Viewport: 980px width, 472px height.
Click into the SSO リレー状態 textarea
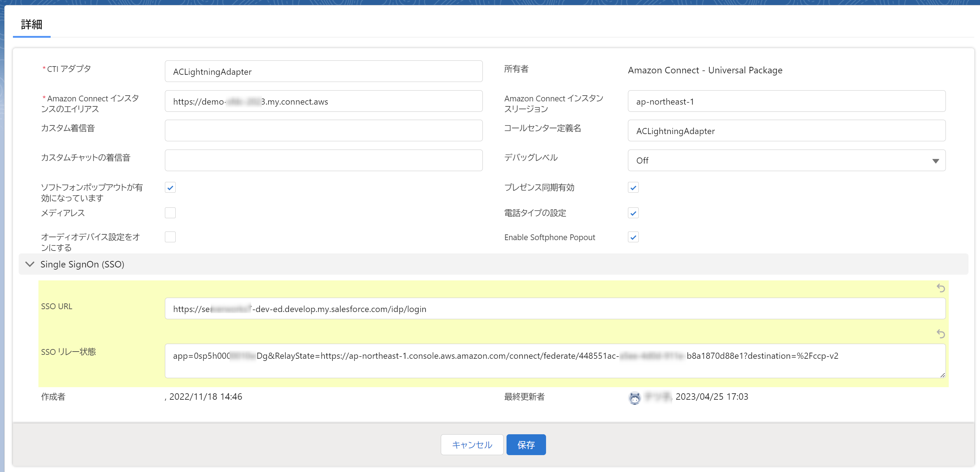click(555, 361)
